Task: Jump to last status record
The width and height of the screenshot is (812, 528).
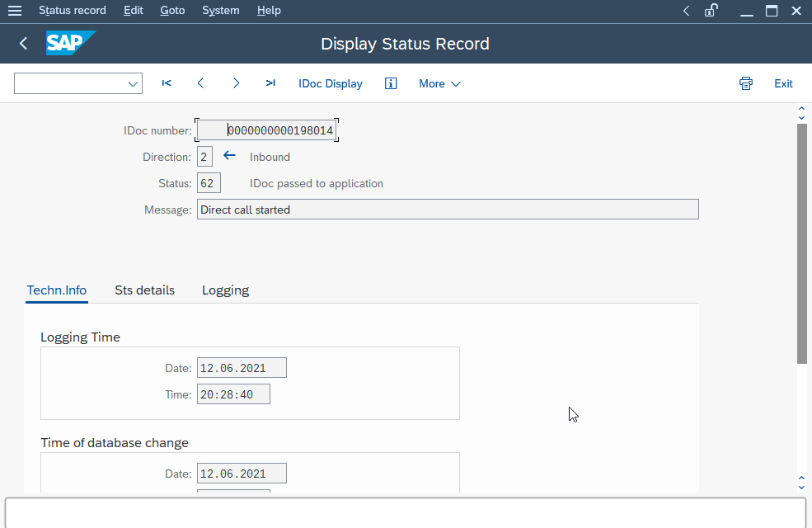Action: click(x=270, y=83)
